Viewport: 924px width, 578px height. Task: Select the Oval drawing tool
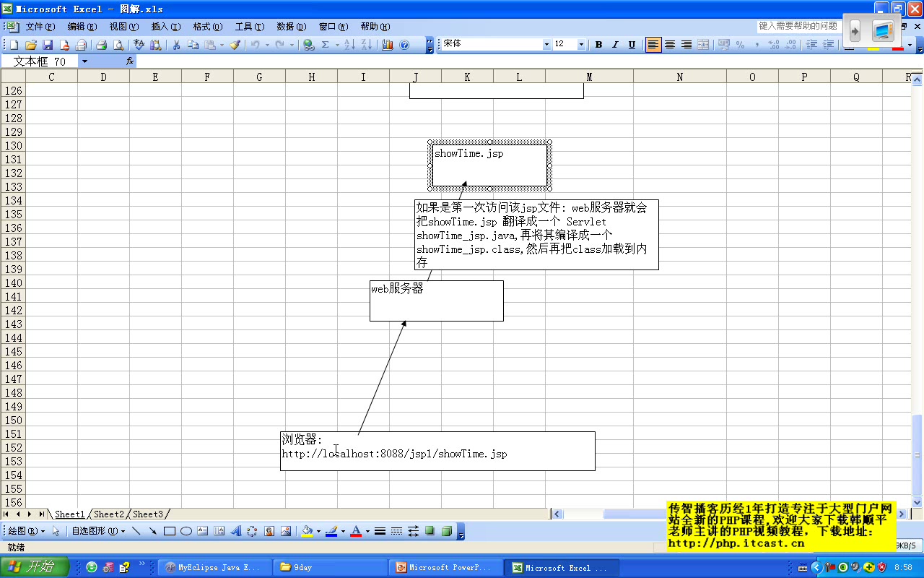[x=186, y=531]
